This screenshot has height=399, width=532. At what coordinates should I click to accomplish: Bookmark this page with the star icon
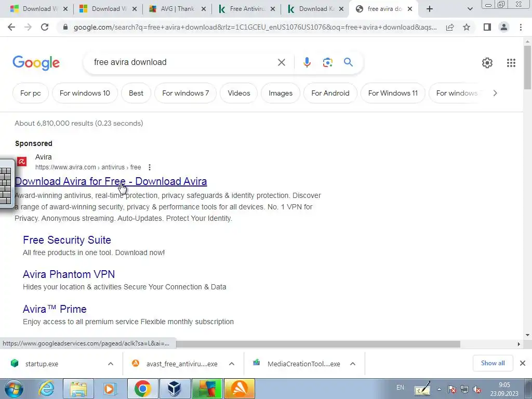[467, 27]
